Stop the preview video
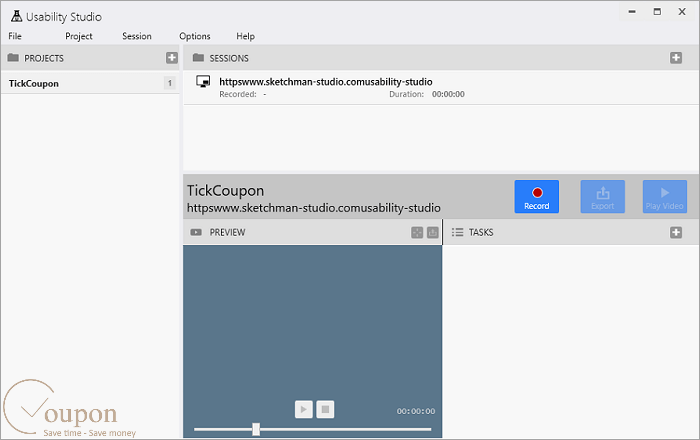This screenshot has width=700, height=440. tap(325, 409)
